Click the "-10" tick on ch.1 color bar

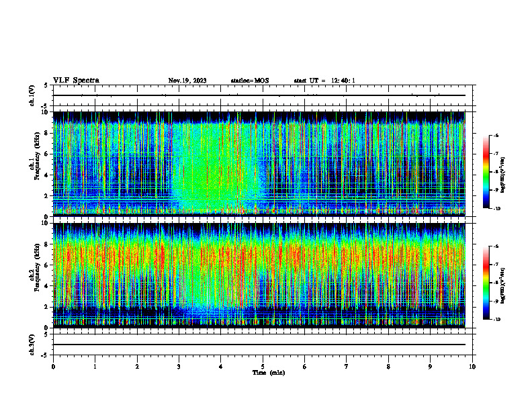tap(496, 209)
